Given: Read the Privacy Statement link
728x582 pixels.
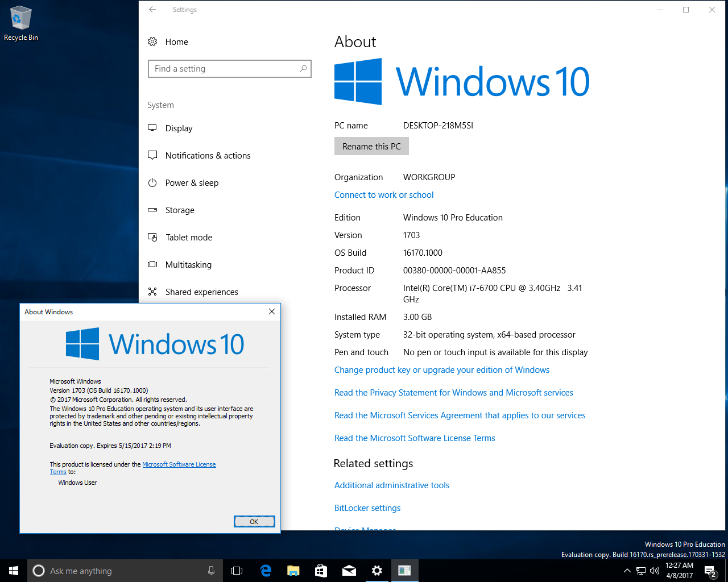Looking at the screenshot, I should tap(454, 393).
